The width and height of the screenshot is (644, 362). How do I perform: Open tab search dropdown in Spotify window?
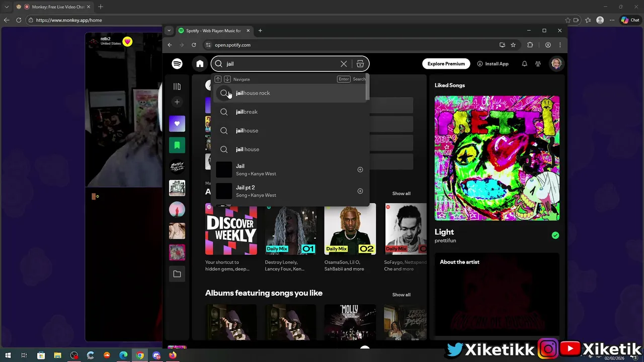click(169, 31)
